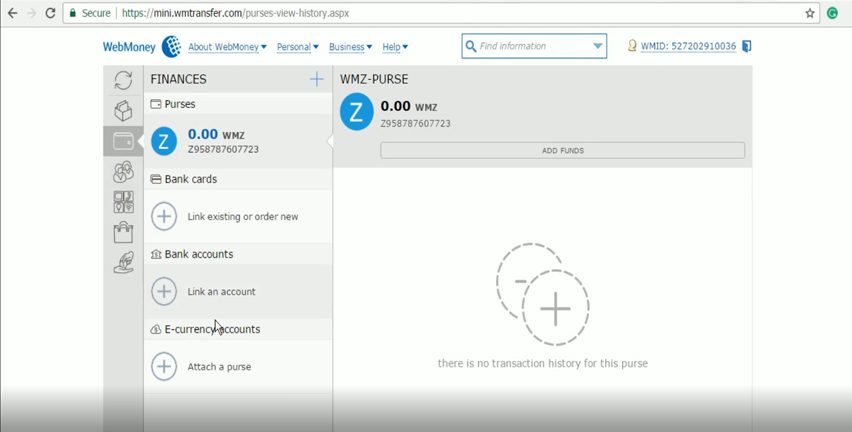Click the WebMoney globe logo
Screen dimensions: 852x432
[171, 47]
